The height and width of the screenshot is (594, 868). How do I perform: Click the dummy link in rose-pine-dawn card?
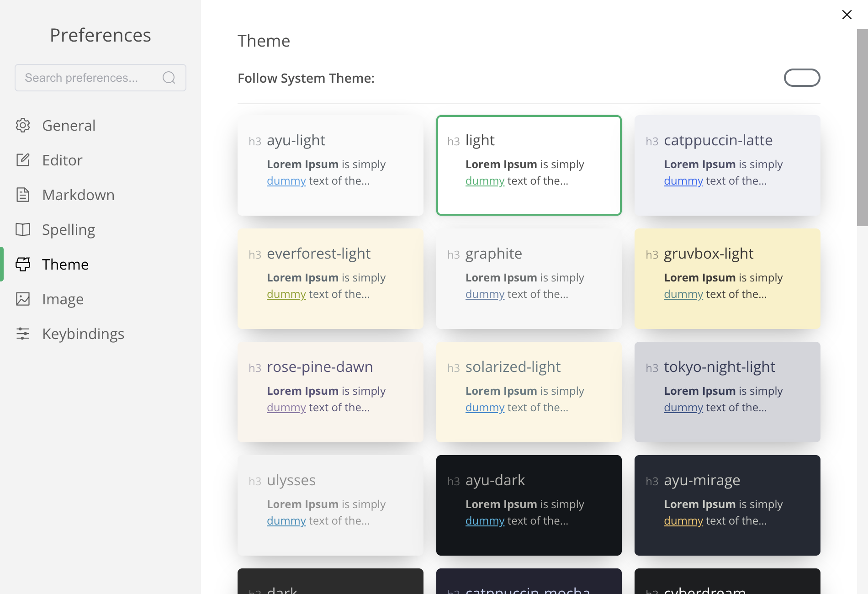pos(286,408)
